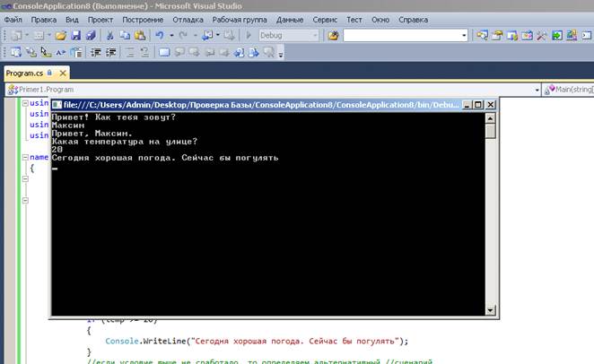Screen dimensions: 594x364
Task: Open the Find combo box dropdown arrow
Action: pos(464,36)
